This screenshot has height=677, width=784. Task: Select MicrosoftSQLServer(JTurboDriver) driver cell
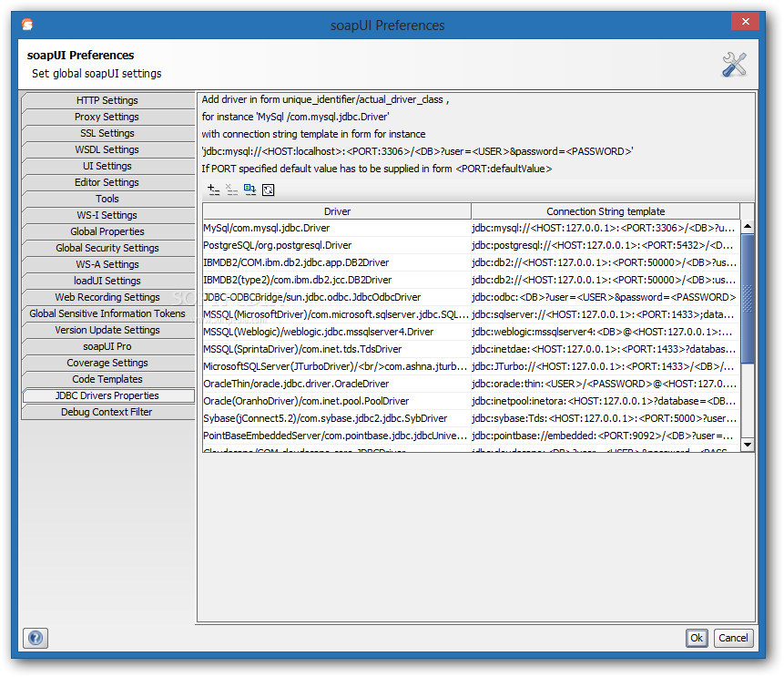337,366
